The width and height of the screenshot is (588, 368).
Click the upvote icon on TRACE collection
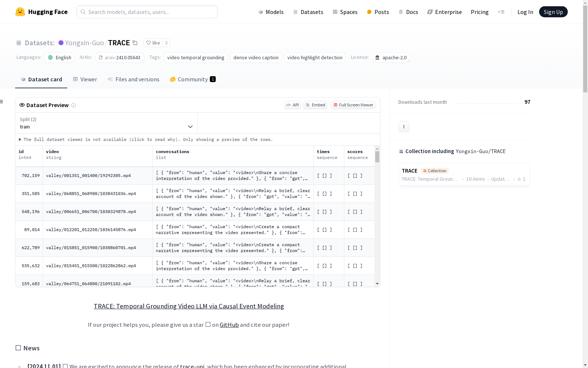pyautogui.click(x=519, y=179)
